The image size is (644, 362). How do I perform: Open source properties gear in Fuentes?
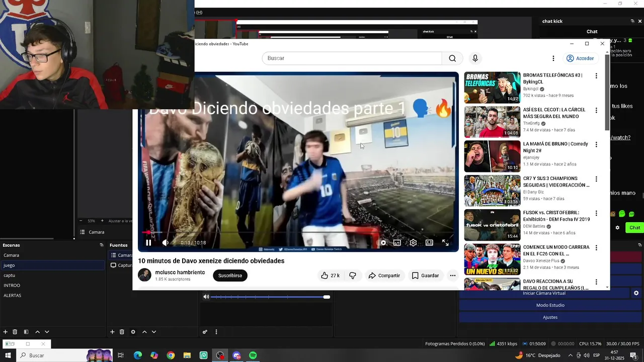point(133,332)
